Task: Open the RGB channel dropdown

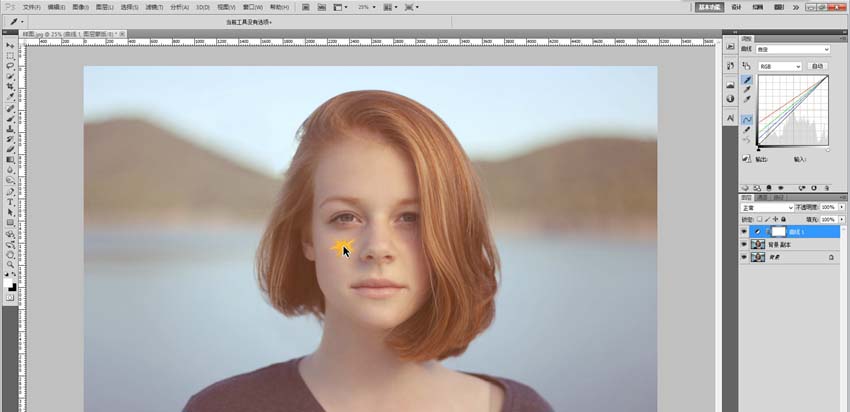Action: 779,66
